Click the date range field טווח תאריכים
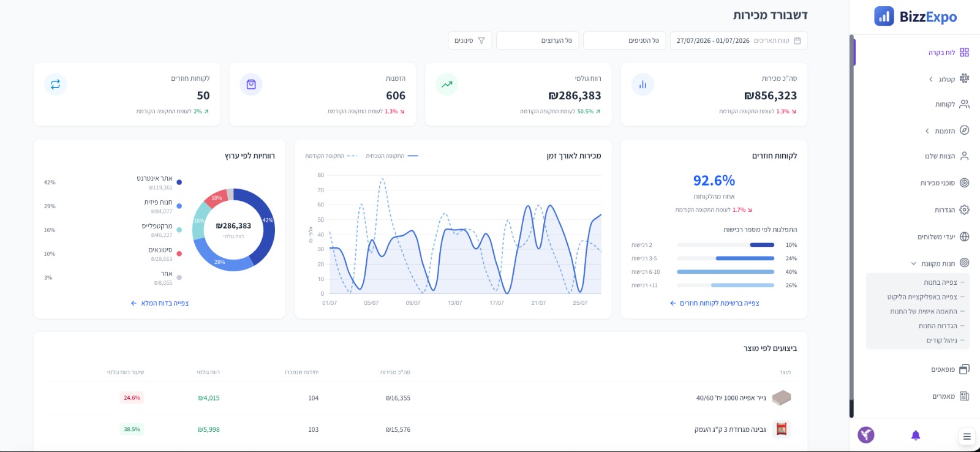 coord(739,40)
